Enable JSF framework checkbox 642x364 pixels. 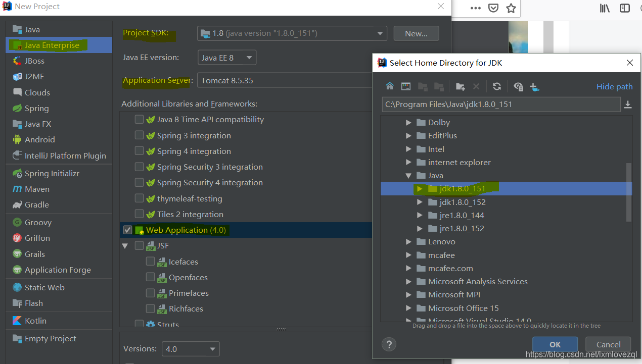tap(139, 246)
